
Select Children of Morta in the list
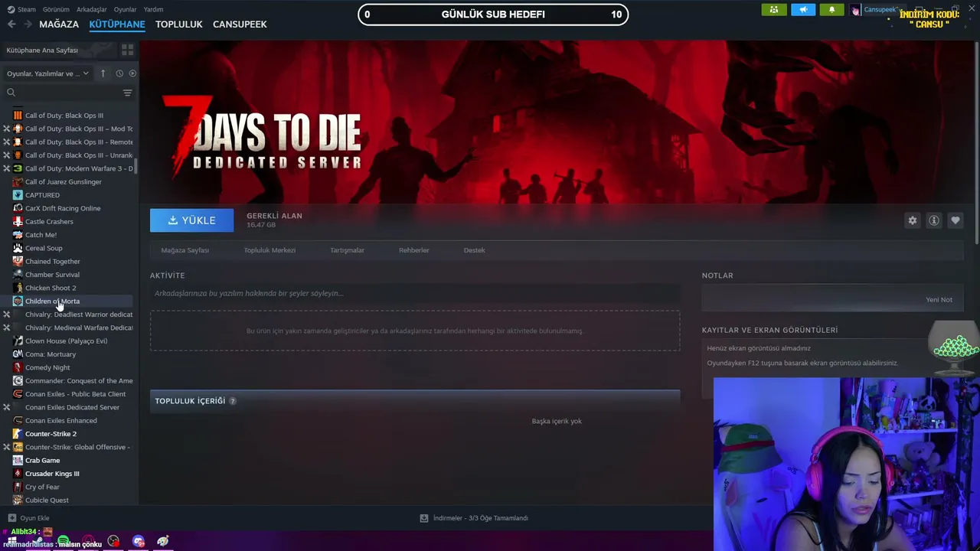tap(52, 301)
